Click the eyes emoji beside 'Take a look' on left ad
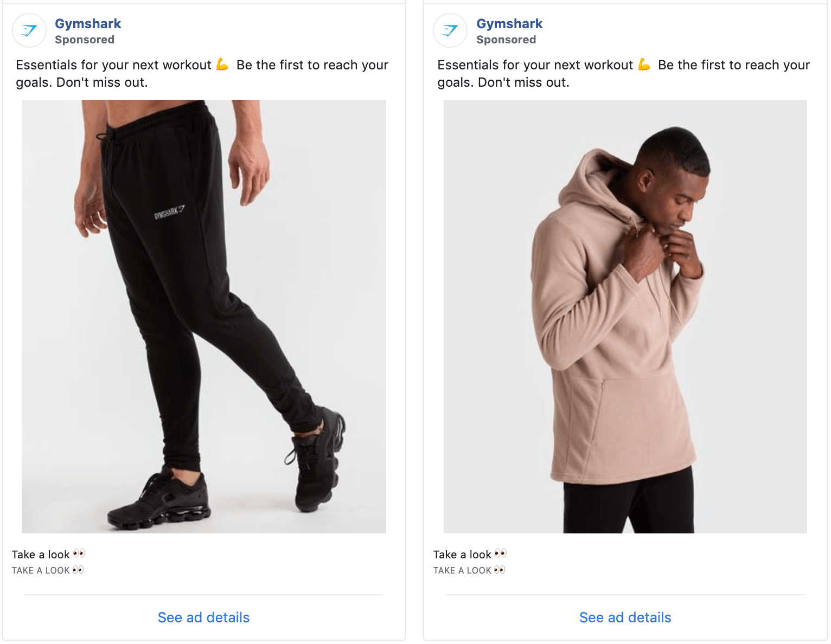 (x=79, y=553)
